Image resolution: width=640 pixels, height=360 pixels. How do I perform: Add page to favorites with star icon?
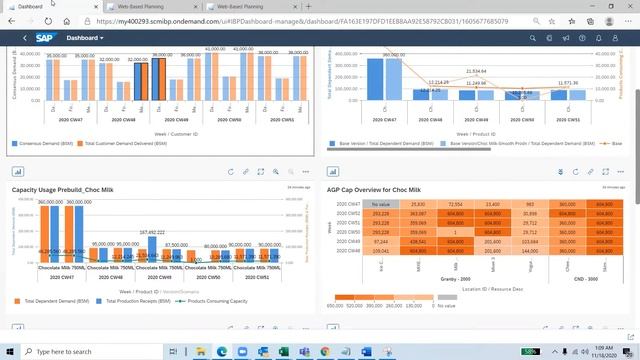click(552, 21)
